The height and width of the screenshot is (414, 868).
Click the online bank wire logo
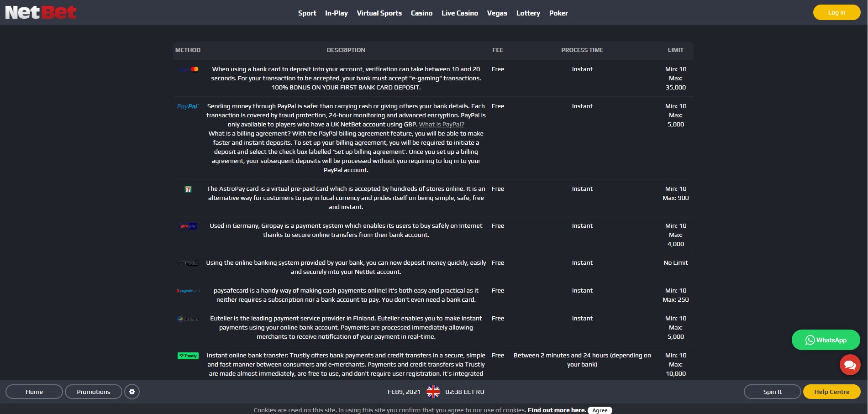pyautogui.click(x=188, y=263)
